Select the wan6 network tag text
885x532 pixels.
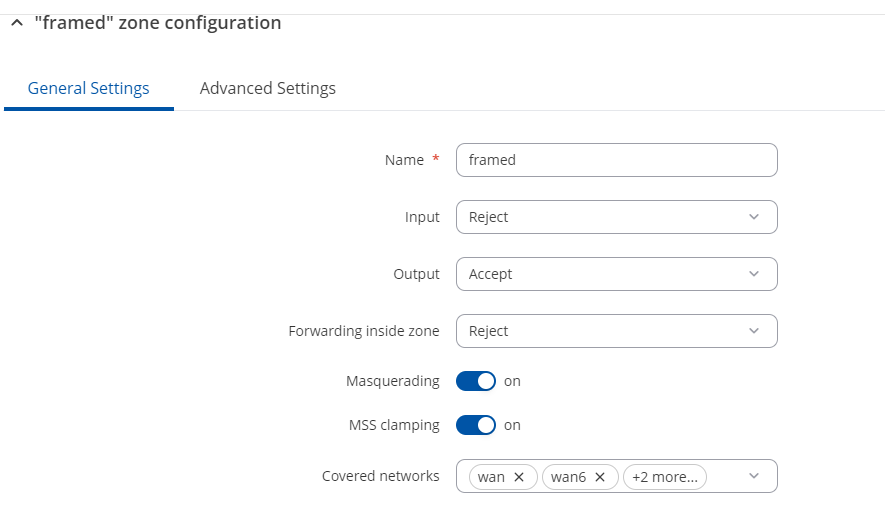tap(568, 477)
